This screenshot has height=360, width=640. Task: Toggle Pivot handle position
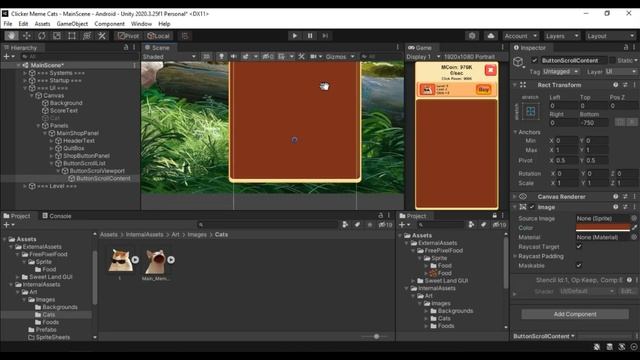[128, 36]
